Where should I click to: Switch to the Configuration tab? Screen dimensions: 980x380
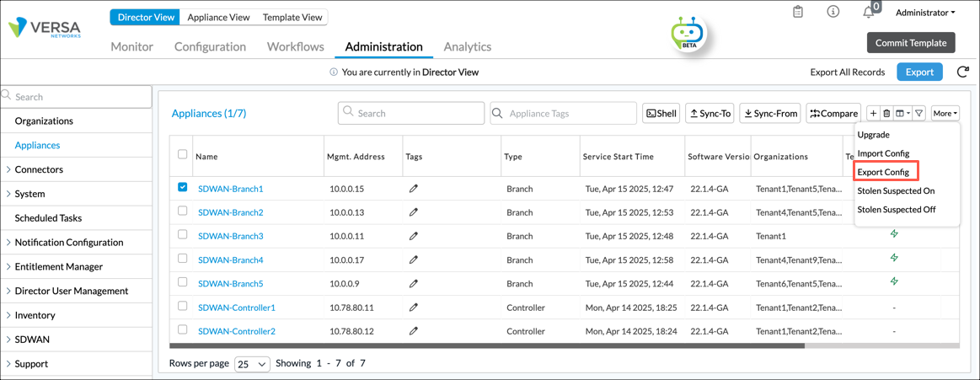pyautogui.click(x=210, y=46)
